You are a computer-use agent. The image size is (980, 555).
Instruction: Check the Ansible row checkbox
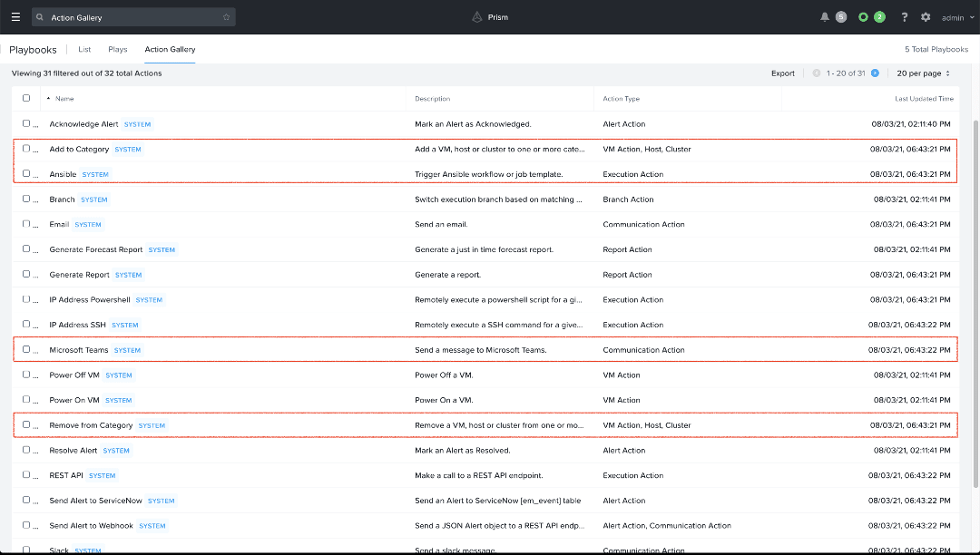tap(26, 173)
